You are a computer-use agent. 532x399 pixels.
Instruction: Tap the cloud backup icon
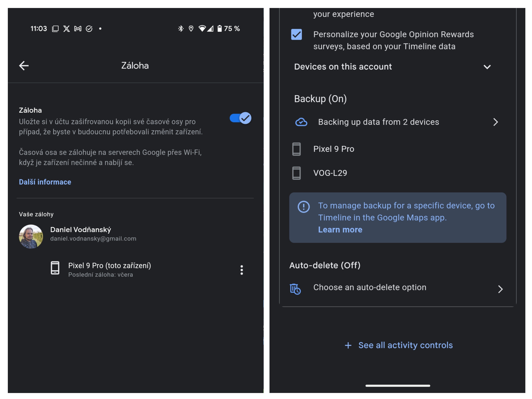(x=301, y=122)
